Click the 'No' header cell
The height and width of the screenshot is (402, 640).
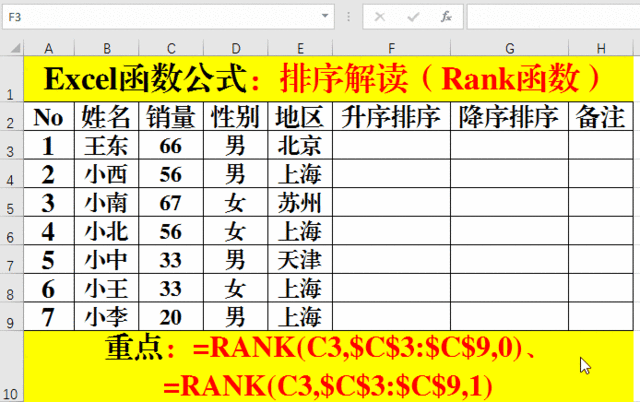[x=49, y=117]
